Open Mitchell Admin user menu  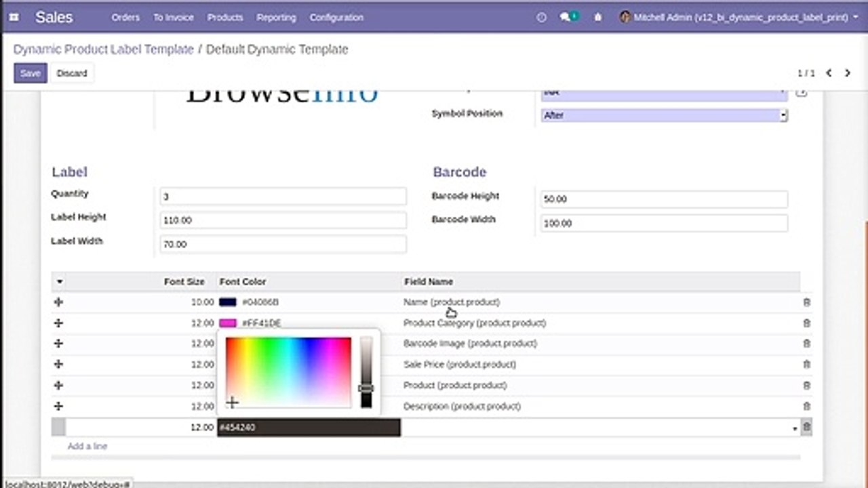pos(739,18)
